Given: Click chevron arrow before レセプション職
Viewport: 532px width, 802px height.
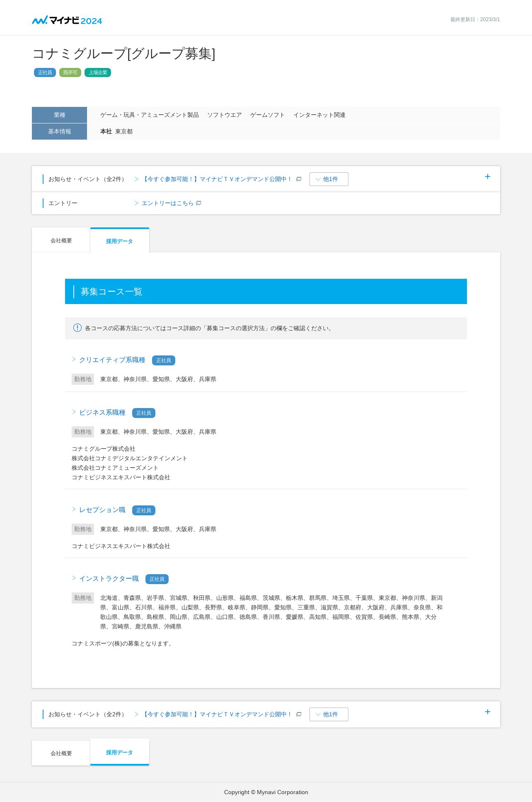Looking at the screenshot, I should click(x=74, y=509).
